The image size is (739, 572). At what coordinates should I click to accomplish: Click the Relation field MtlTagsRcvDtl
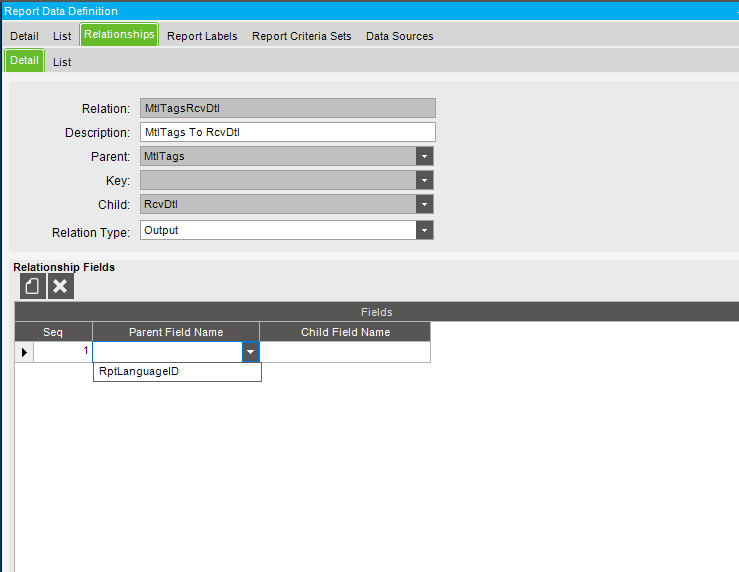[287, 108]
